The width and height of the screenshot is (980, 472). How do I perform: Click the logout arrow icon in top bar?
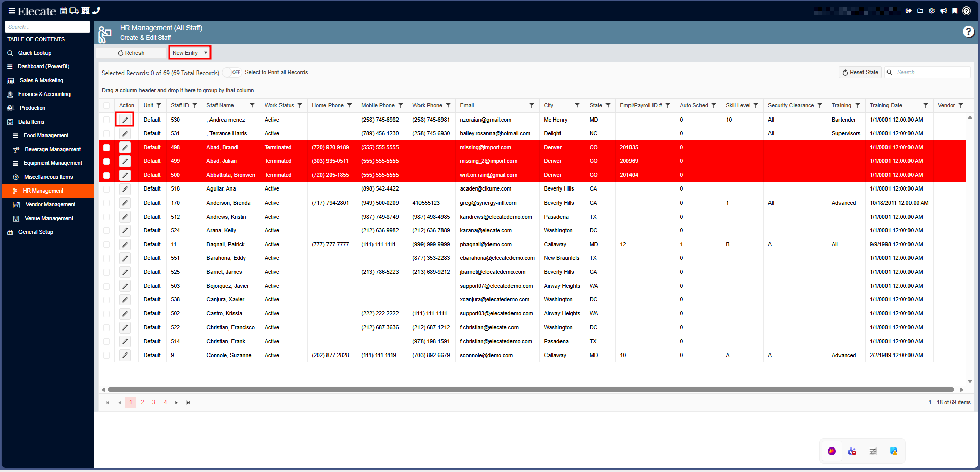point(908,11)
